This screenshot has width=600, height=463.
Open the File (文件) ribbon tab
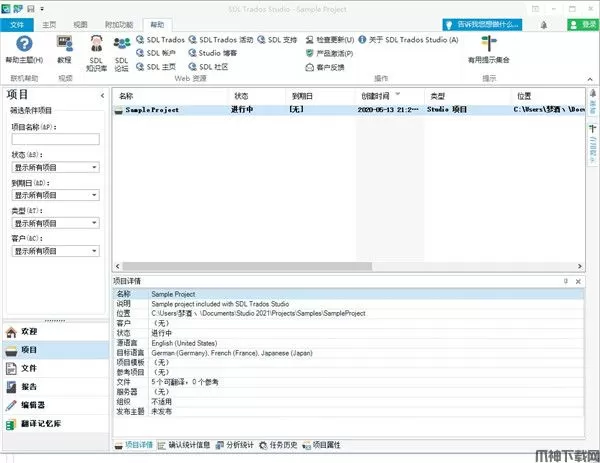(17, 25)
